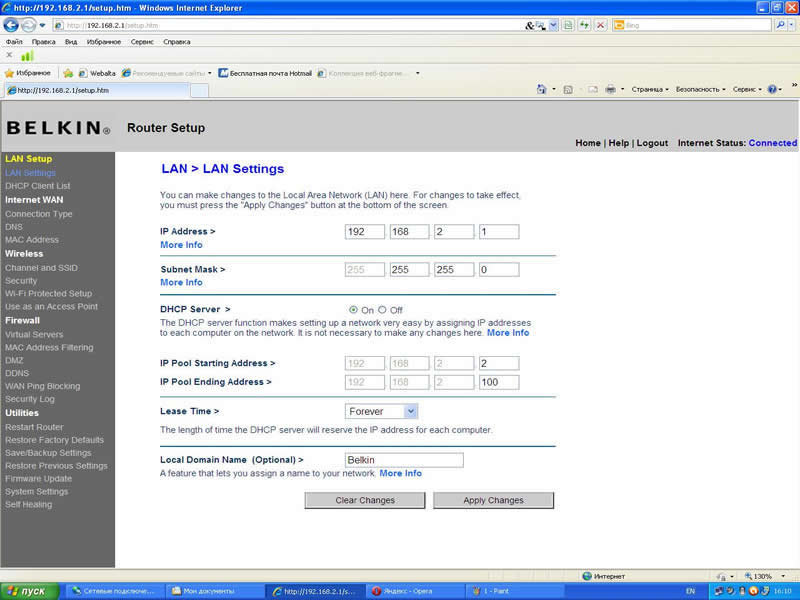Select the 192.168.2.1/setup.htm browser tab

pyautogui.click(x=97, y=90)
